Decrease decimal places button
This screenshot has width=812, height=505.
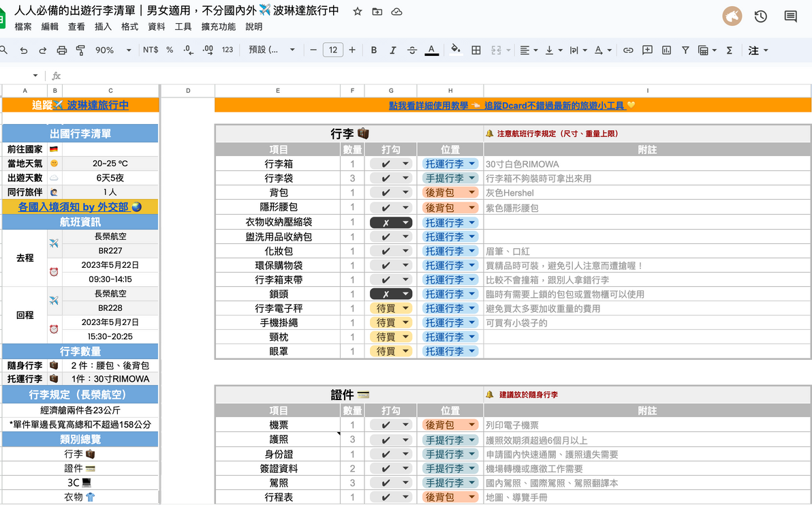pyautogui.click(x=188, y=50)
